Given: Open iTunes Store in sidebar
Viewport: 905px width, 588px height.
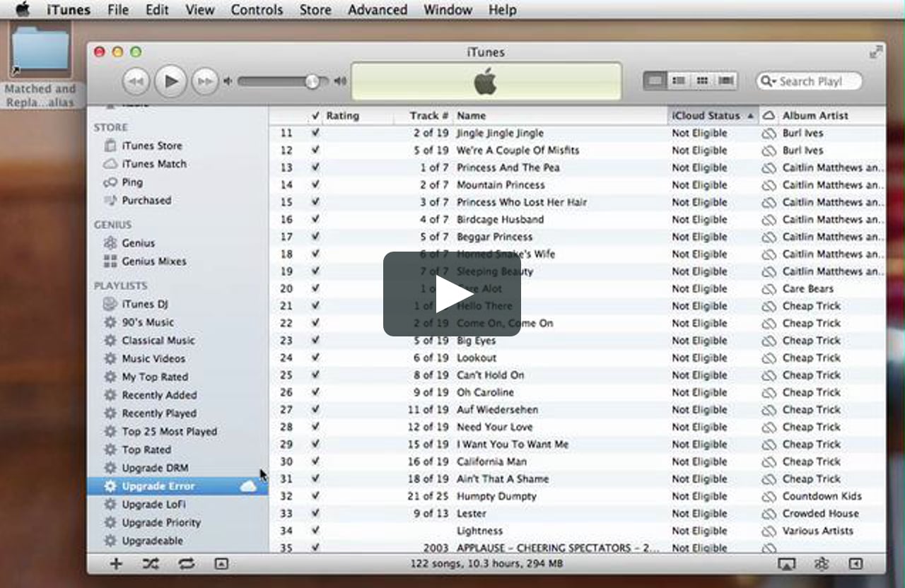Looking at the screenshot, I should click(x=151, y=146).
